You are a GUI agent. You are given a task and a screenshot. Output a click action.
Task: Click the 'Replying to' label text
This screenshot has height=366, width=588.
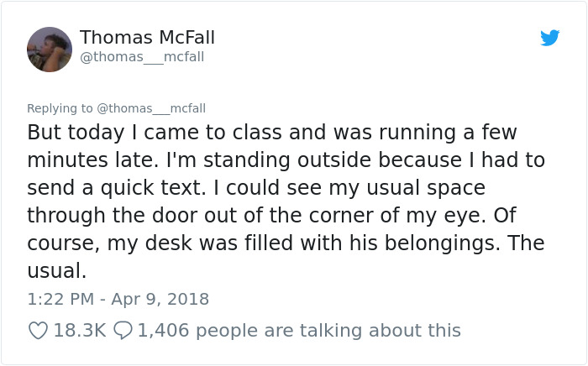click(x=60, y=108)
